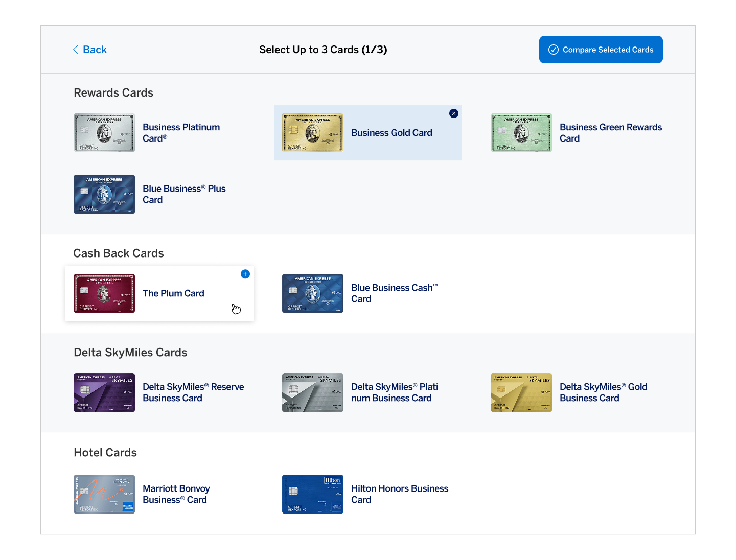Viewport: 736px width, 560px height.
Task: Click the Delta SkyMiles Cards section heading
Action: pos(130,352)
